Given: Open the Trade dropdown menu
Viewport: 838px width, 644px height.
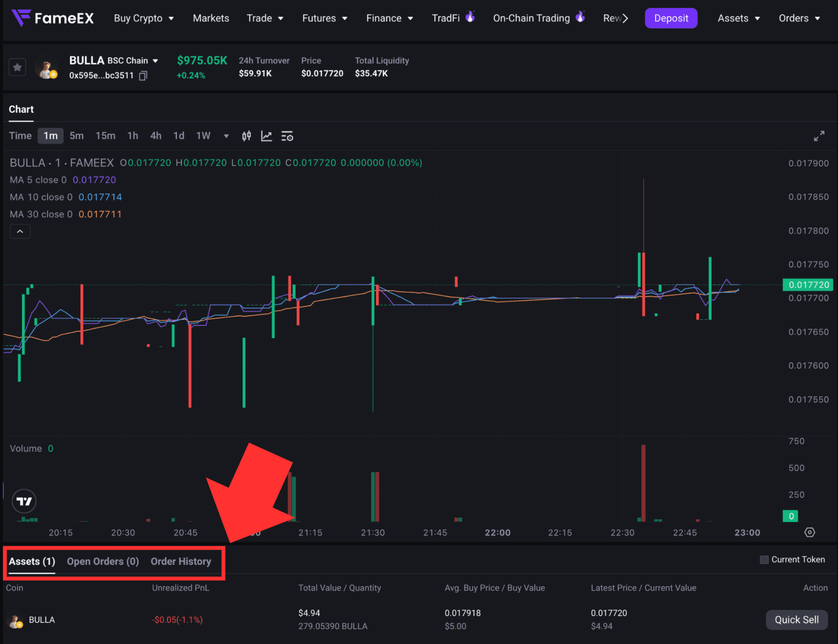Looking at the screenshot, I should tap(265, 18).
